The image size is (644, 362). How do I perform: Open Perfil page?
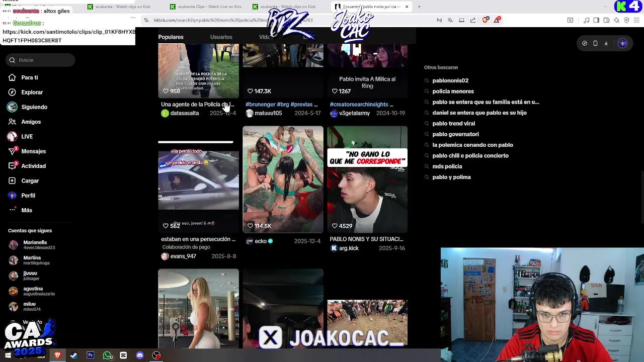pyautogui.click(x=28, y=195)
